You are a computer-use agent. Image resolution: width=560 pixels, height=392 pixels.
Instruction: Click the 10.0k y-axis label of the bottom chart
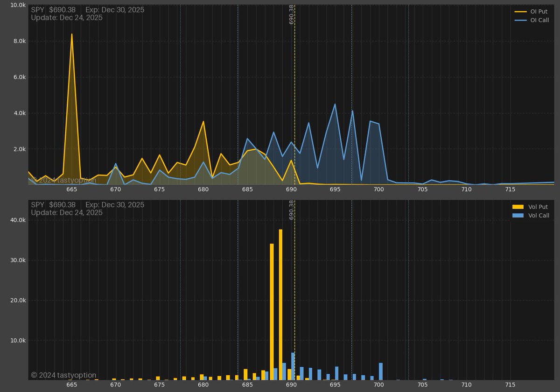(x=17, y=340)
